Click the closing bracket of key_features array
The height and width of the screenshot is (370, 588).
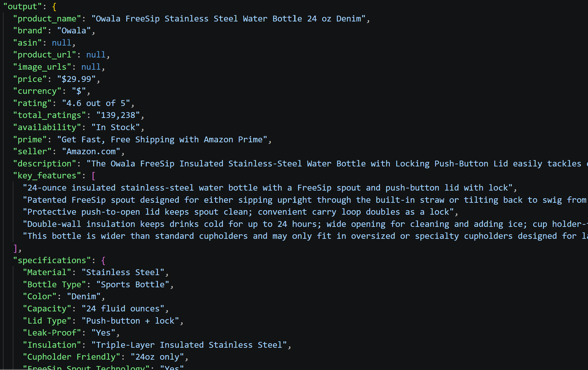coord(15,248)
